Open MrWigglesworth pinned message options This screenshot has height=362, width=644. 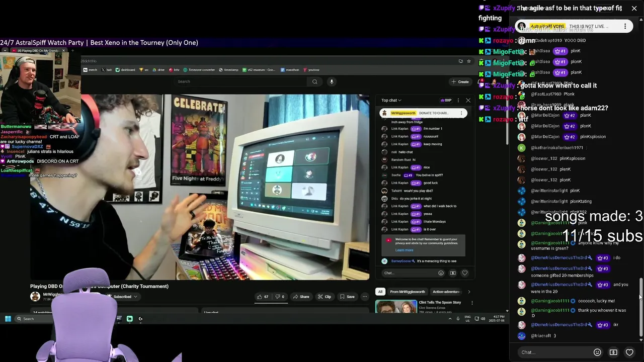[461, 113]
